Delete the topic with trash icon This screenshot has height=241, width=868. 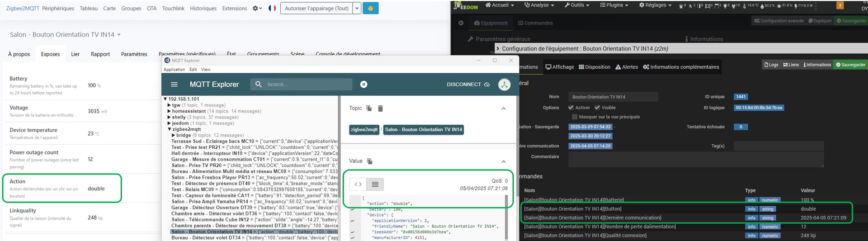click(380, 108)
